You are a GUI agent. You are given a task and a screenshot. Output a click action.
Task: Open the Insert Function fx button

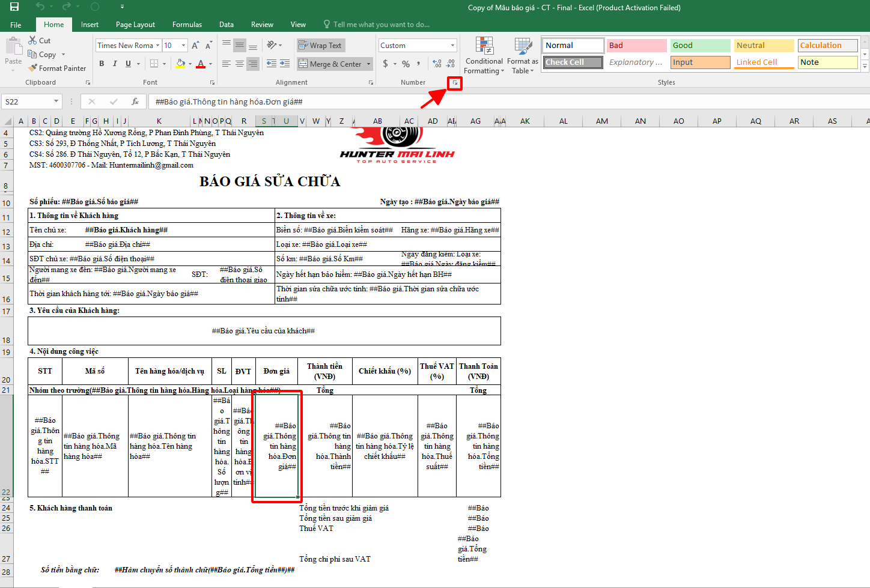135,102
